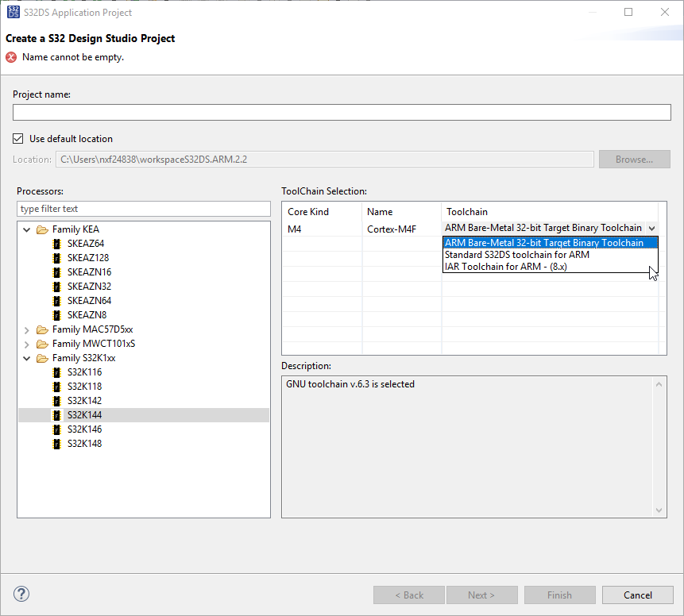Expand the Family MWCT101xS tree node
Image resolution: width=684 pixels, height=616 pixels.
click(x=26, y=345)
